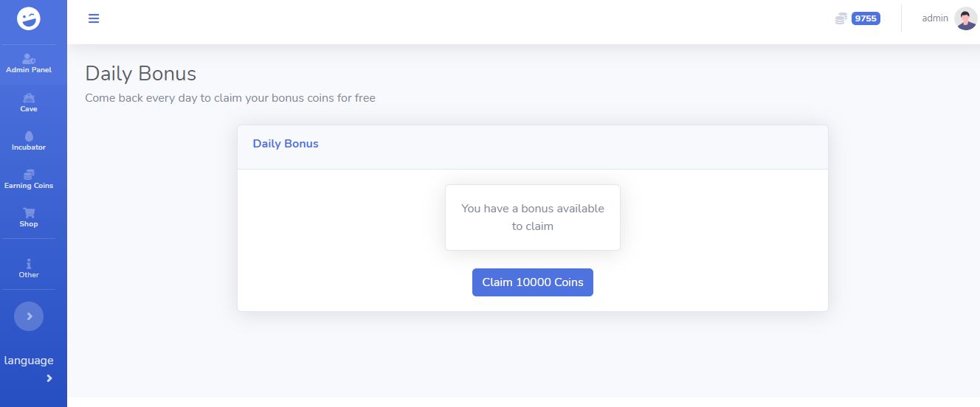Open the Admin Panel sidebar icon
The width and height of the screenshot is (980, 407).
tap(29, 58)
